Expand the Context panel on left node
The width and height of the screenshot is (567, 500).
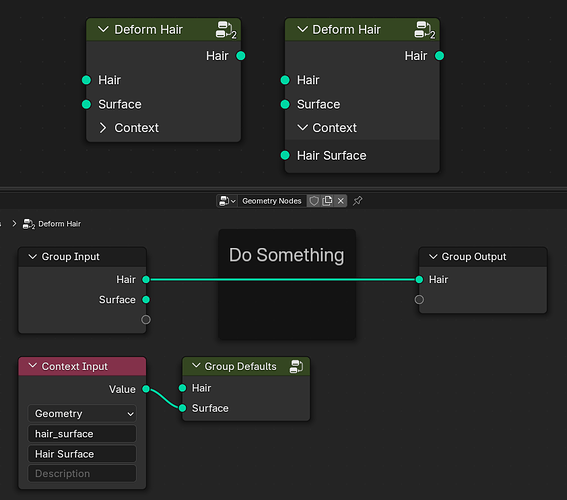coord(103,128)
